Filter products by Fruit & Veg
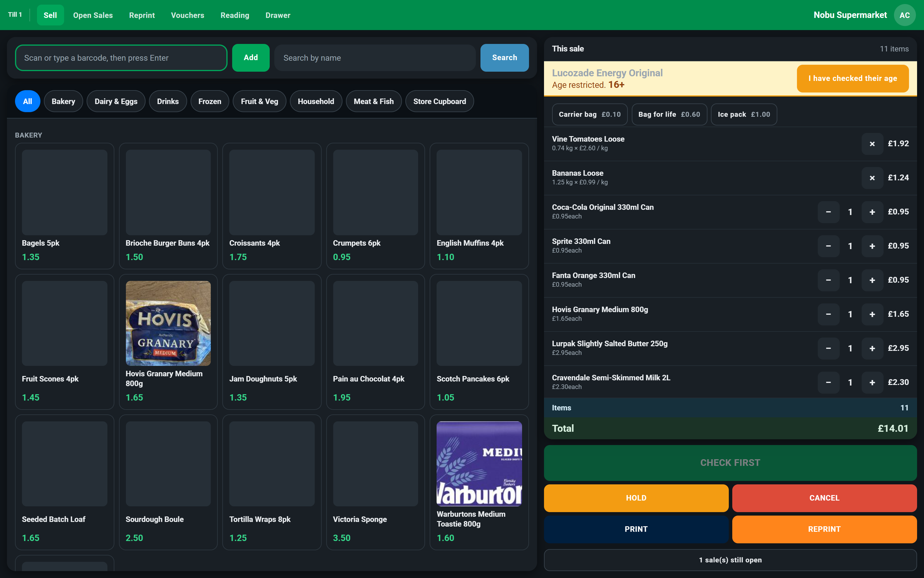Screen dimensions: 924x578 coord(259,101)
